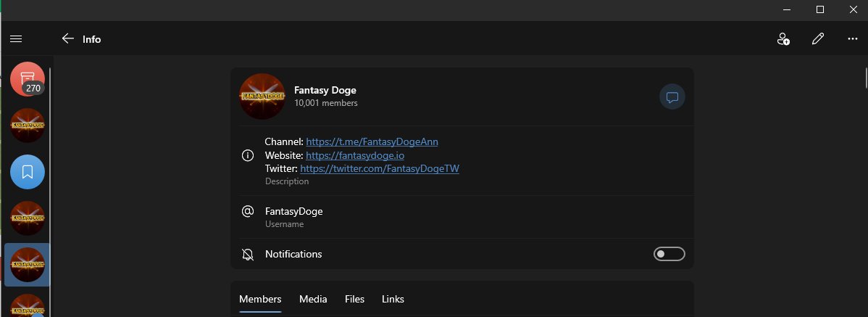The height and width of the screenshot is (317, 868).
Task: Maximize the Telegram window
Action: [820, 9]
